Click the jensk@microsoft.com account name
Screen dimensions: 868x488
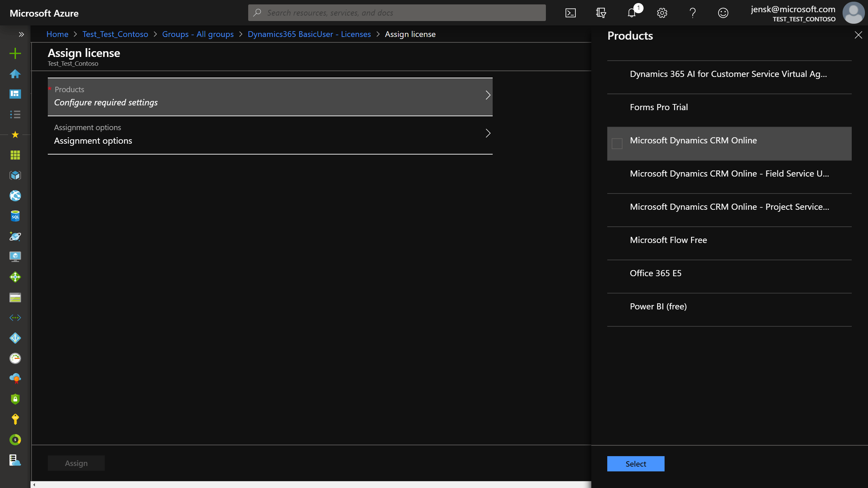click(x=793, y=9)
